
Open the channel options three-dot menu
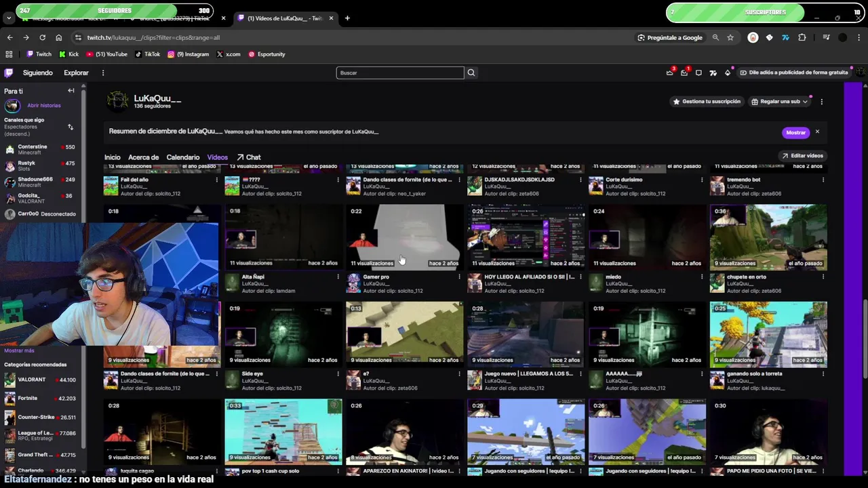[821, 102]
